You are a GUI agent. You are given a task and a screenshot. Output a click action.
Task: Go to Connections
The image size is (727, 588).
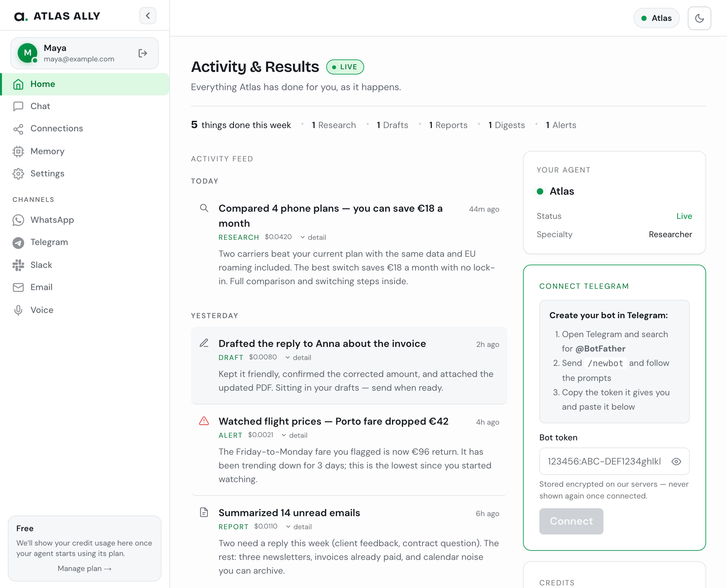click(85, 129)
